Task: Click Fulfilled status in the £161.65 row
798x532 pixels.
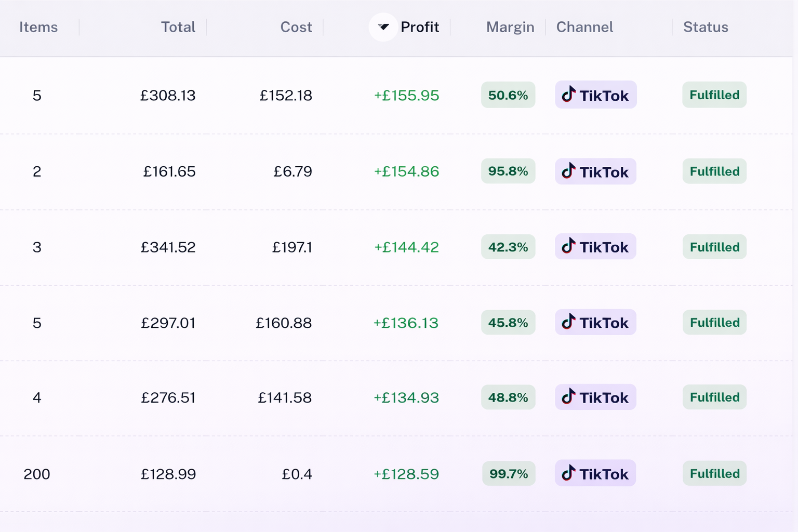Action: point(714,171)
